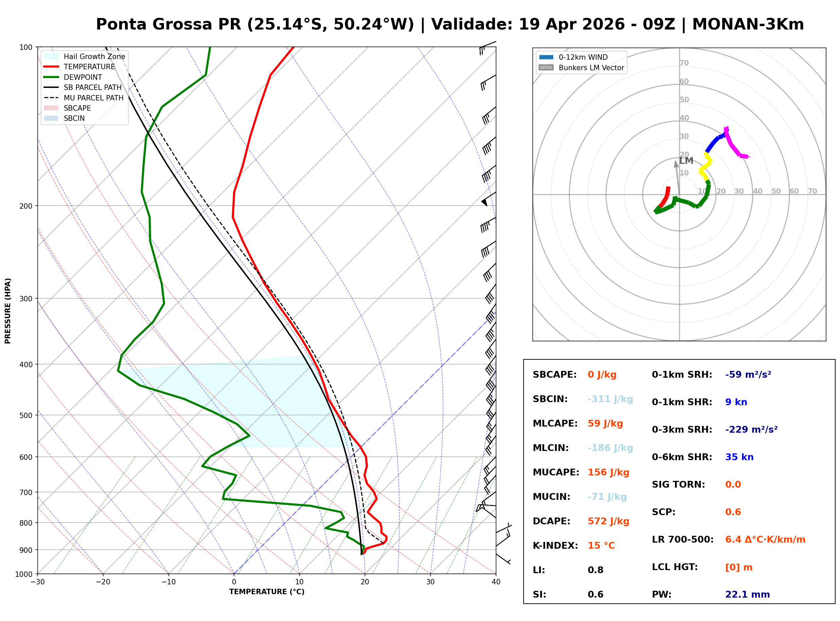Click the Bunkers LM Vector legend swatch

click(546, 68)
